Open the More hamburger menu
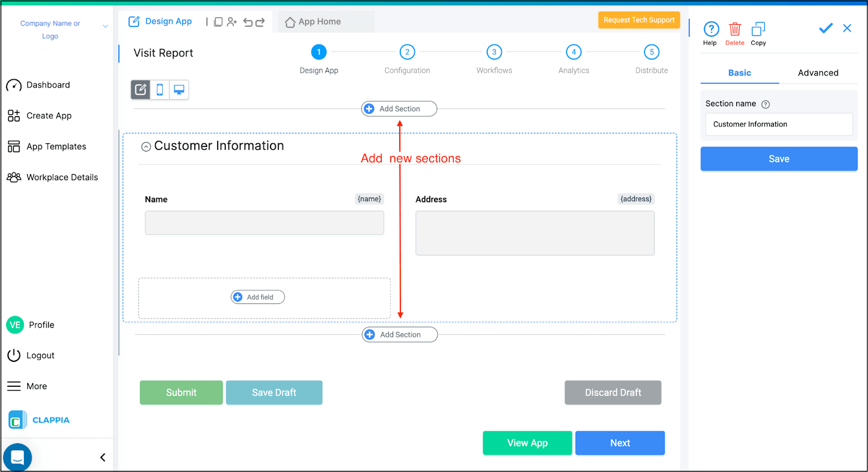This screenshot has width=868, height=472. tap(27, 386)
